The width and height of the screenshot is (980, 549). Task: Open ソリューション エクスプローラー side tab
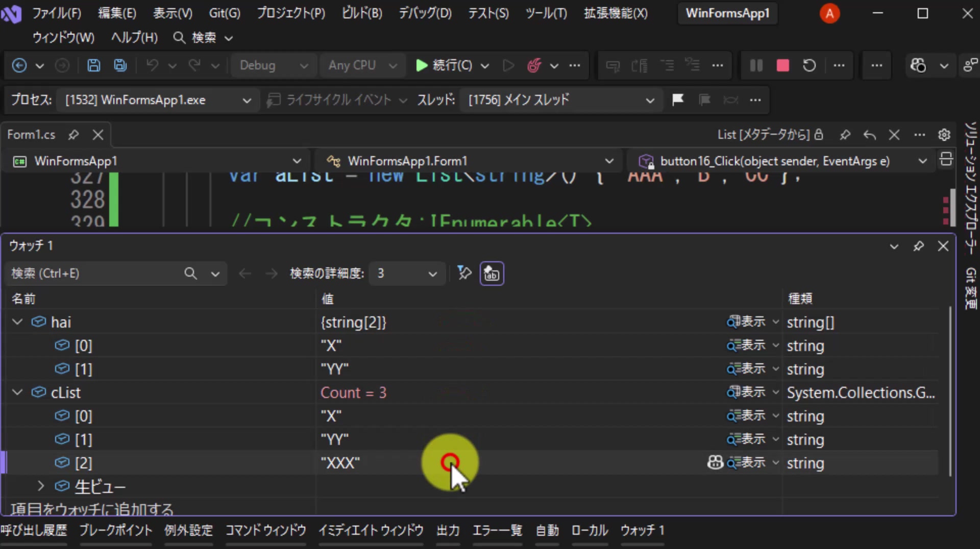point(970,188)
